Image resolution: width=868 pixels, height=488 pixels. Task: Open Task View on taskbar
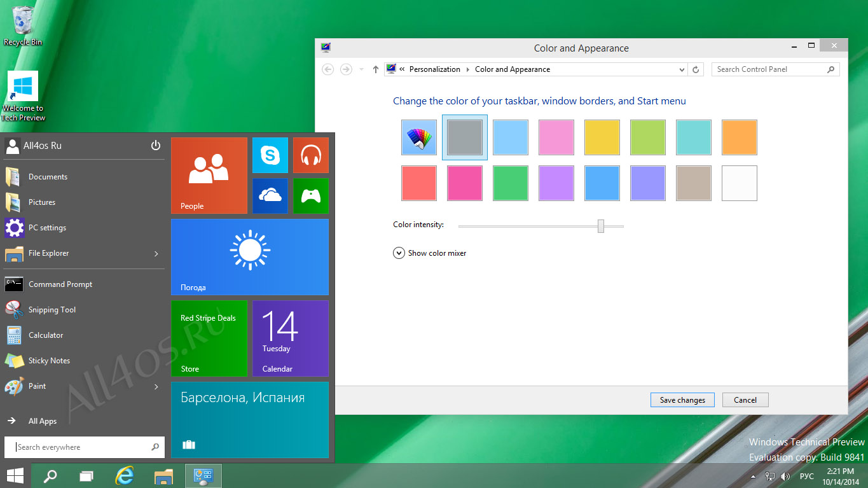[x=86, y=476]
